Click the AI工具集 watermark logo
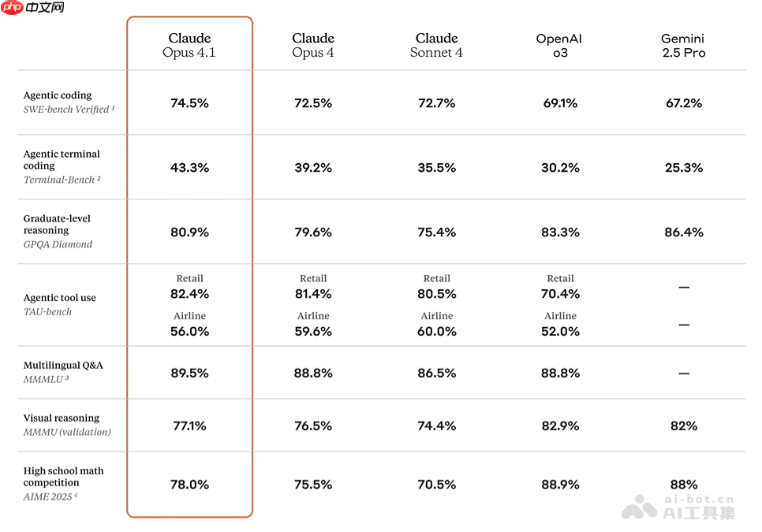The image size is (762, 532). pos(678,511)
